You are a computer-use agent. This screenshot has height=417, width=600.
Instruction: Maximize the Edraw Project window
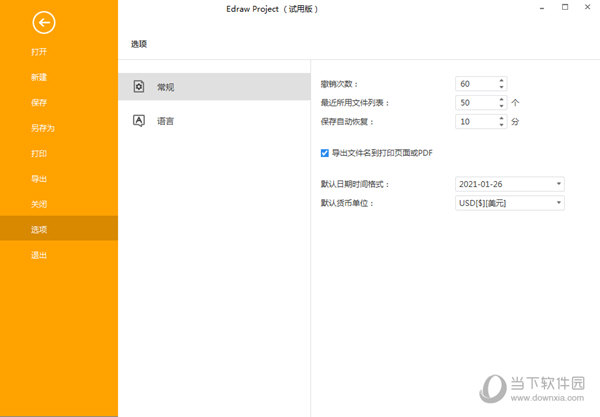click(565, 7)
